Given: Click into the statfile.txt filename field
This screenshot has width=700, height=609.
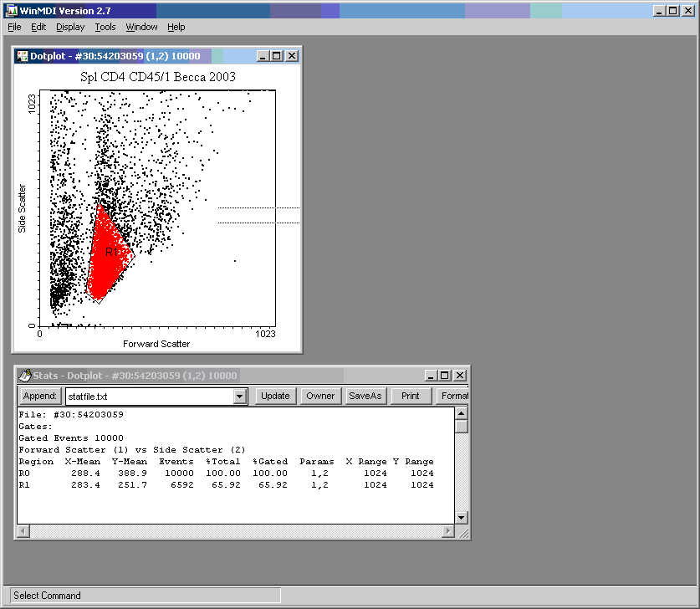Looking at the screenshot, I should 147,397.
